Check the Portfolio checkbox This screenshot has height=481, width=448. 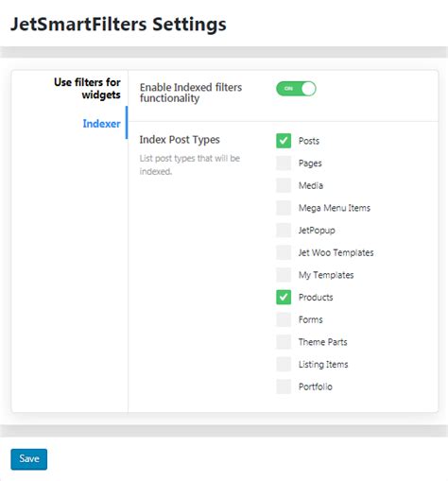[284, 387]
